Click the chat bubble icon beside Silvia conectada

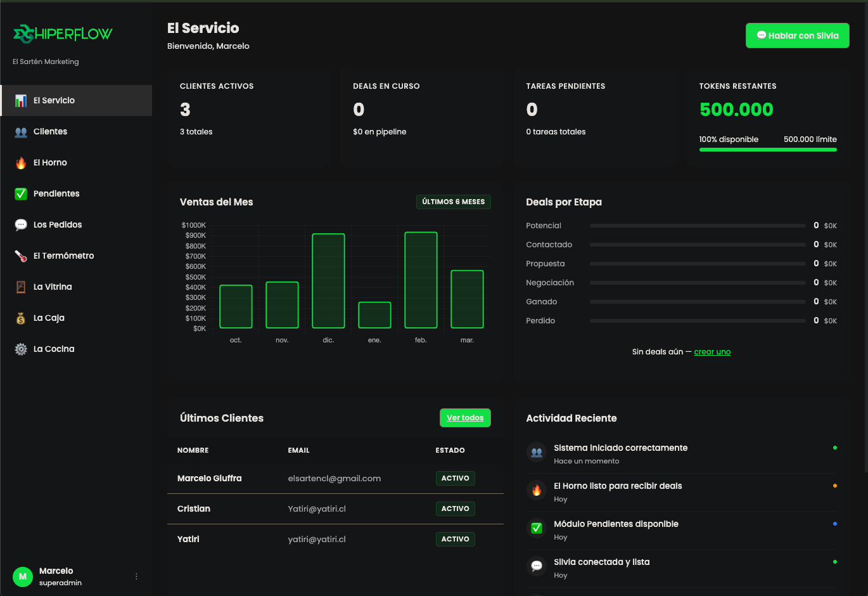pyautogui.click(x=537, y=566)
